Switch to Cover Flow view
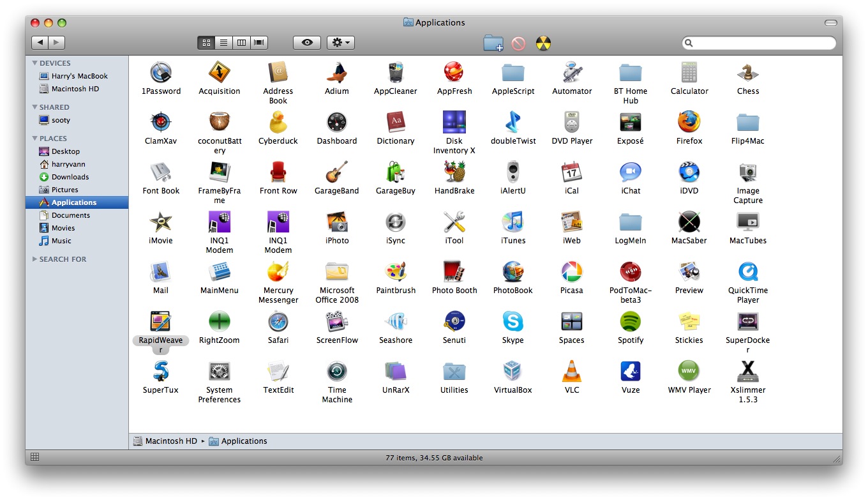868x500 pixels. click(x=259, y=43)
